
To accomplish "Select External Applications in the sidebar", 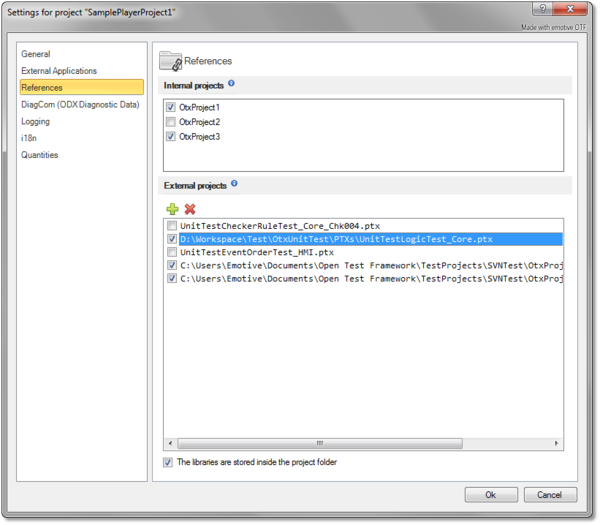I will coord(59,71).
